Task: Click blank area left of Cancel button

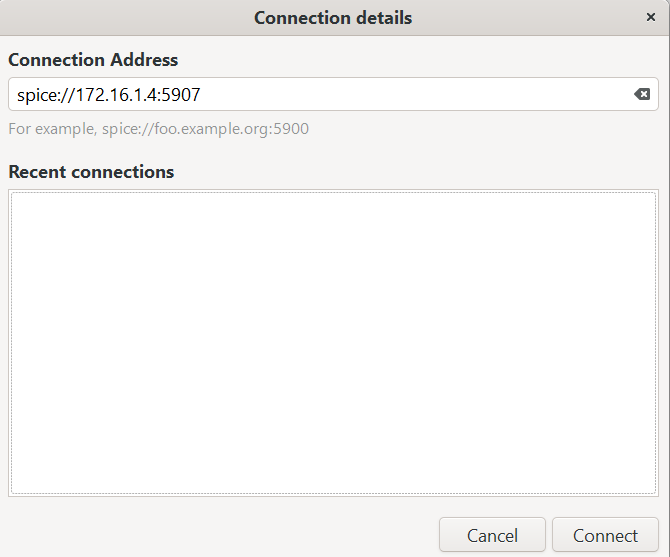Action: click(222, 535)
